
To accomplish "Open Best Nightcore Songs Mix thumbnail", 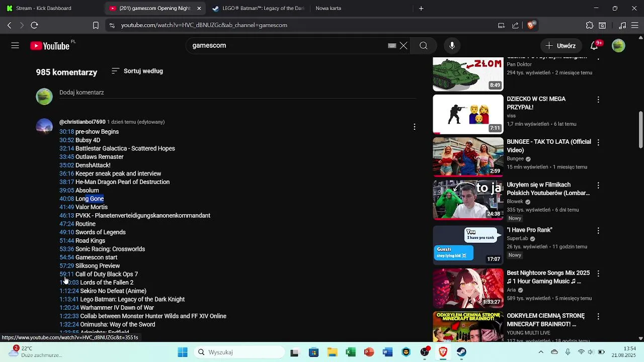I will 468,288.
